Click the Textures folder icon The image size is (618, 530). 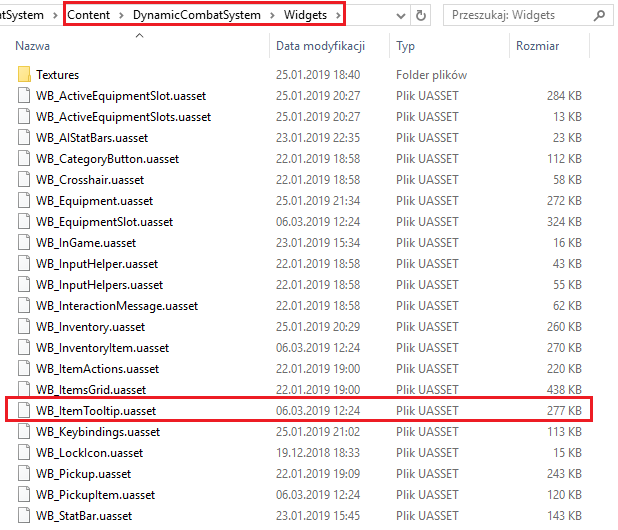(x=24, y=75)
